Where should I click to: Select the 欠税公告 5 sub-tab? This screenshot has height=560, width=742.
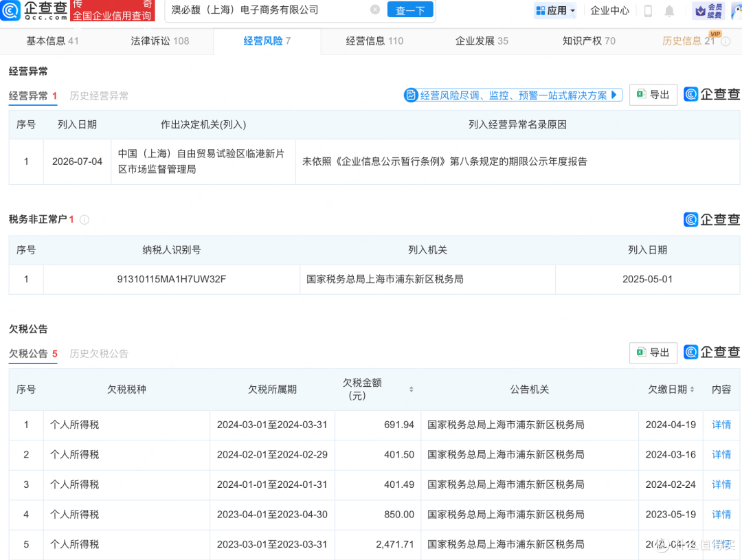(33, 354)
